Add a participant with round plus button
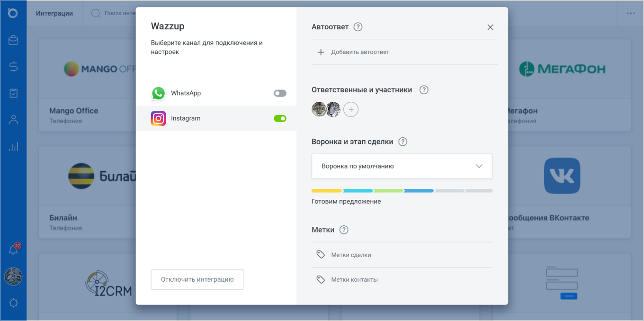The image size is (644, 321). point(351,109)
